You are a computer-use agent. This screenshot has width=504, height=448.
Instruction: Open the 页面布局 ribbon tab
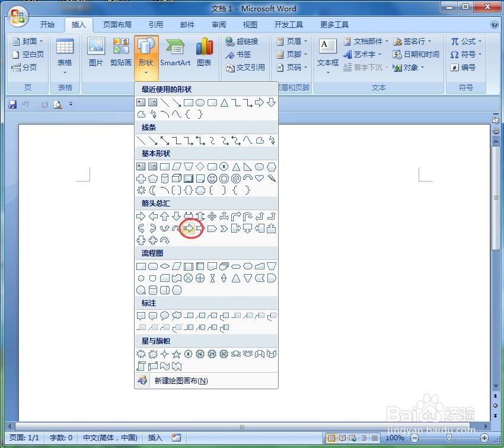coord(117,24)
